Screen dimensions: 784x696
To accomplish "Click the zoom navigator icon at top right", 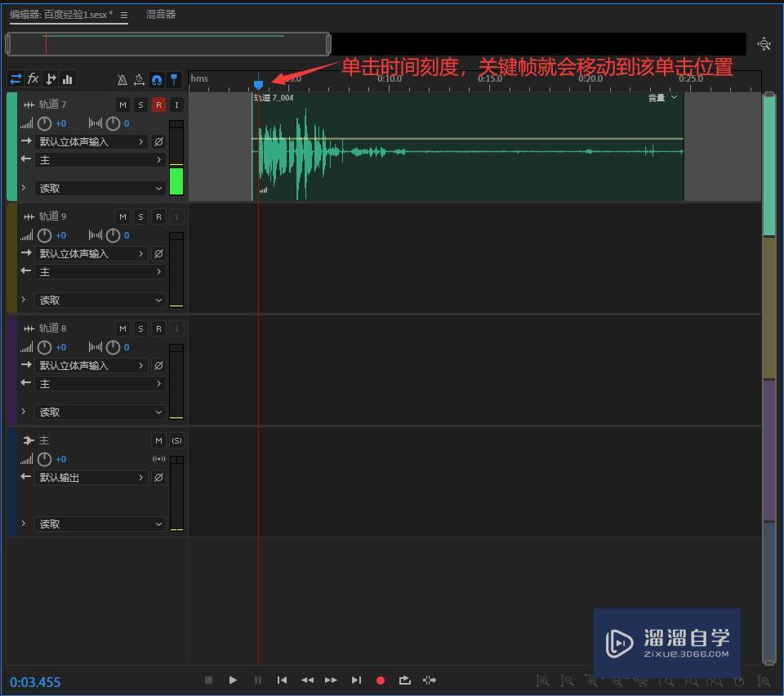I will (x=764, y=44).
